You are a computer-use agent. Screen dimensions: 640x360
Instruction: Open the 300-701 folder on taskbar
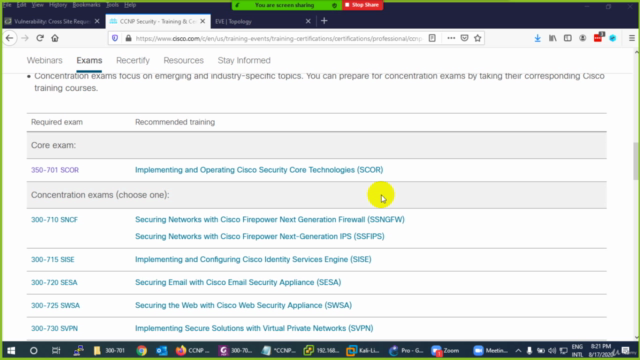click(x=109, y=351)
